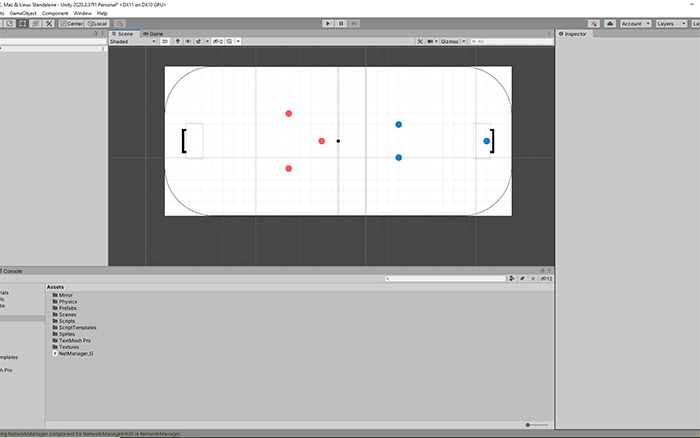Click the Project panel search field
The height and width of the screenshot is (438, 700).
(445, 279)
